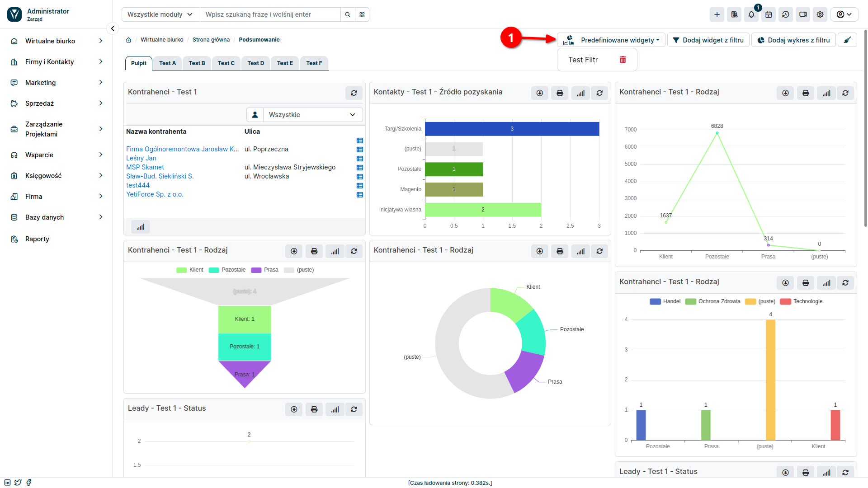Click chart icon in Kontrahenci Test 1 footer
This screenshot has height=488, width=868.
tap(141, 227)
